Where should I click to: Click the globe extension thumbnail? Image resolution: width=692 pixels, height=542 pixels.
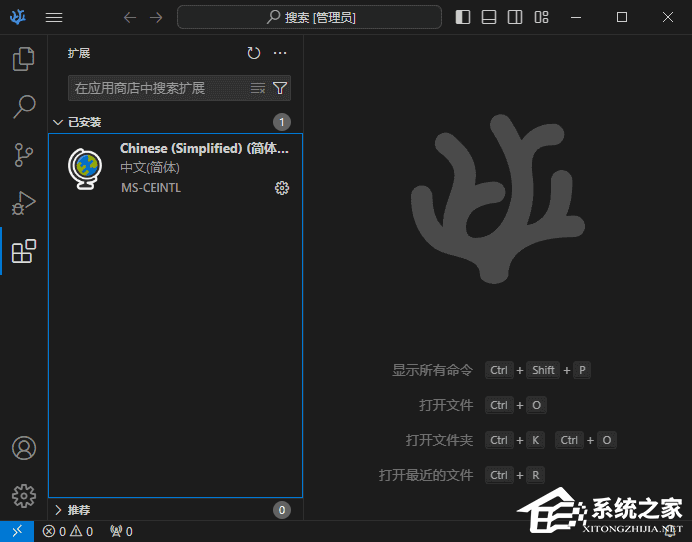(x=85, y=169)
